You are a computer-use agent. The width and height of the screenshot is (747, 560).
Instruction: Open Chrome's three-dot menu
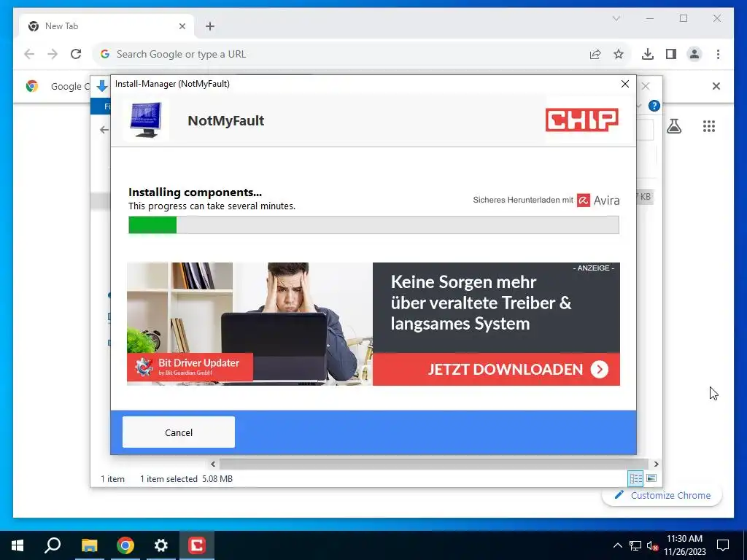click(718, 54)
